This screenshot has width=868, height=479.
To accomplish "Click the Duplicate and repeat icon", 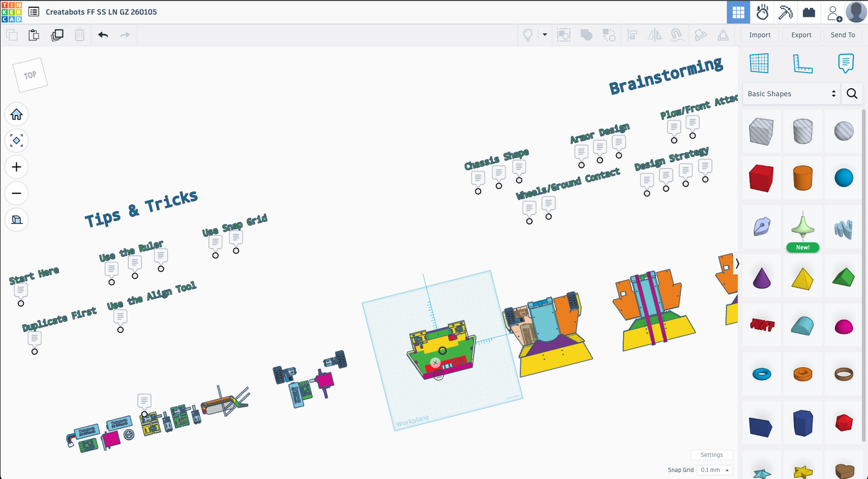I will [57, 35].
